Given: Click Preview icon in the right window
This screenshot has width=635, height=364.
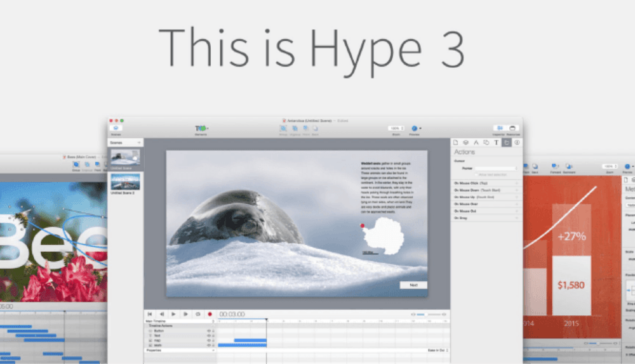Looking at the screenshot, I should pos(628,166).
